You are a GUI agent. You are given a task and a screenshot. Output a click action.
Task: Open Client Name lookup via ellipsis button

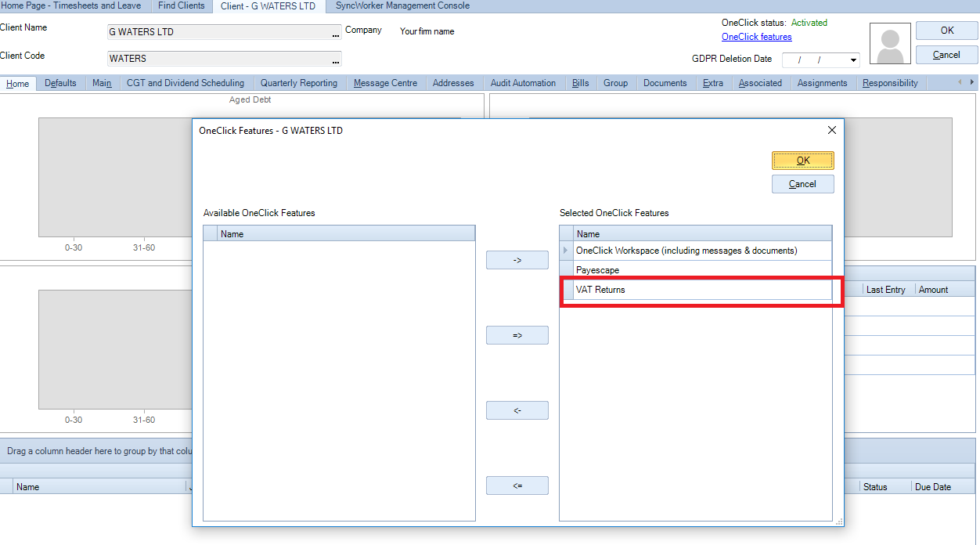point(337,33)
